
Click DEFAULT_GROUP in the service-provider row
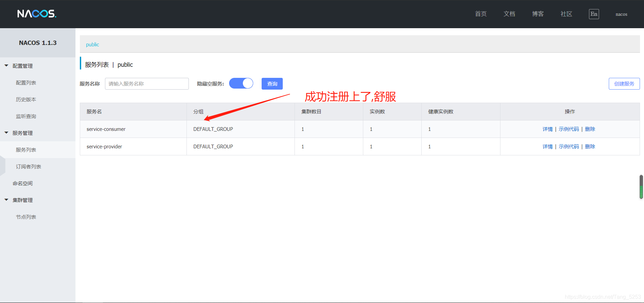(x=213, y=146)
